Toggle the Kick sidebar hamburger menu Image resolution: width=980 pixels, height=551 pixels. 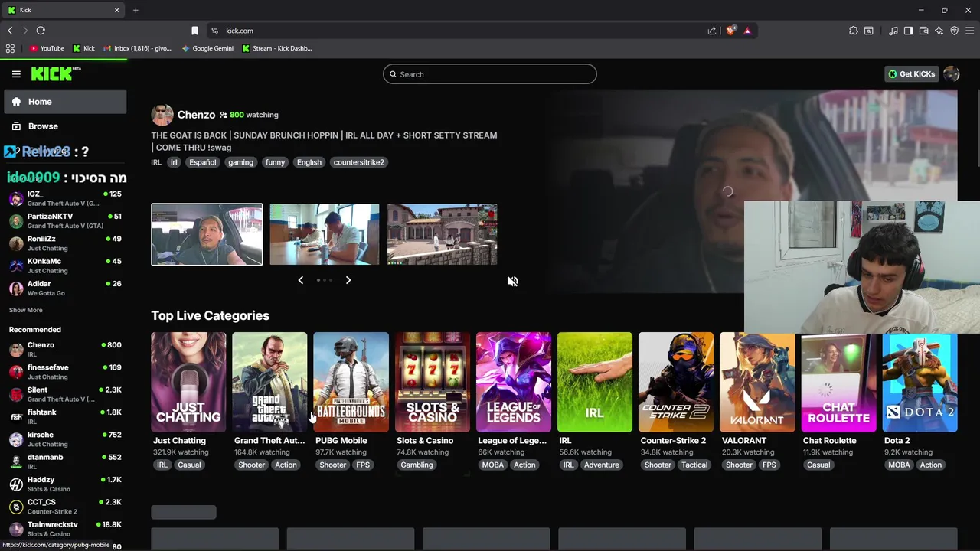pyautogui.click(x=16, y=74)
